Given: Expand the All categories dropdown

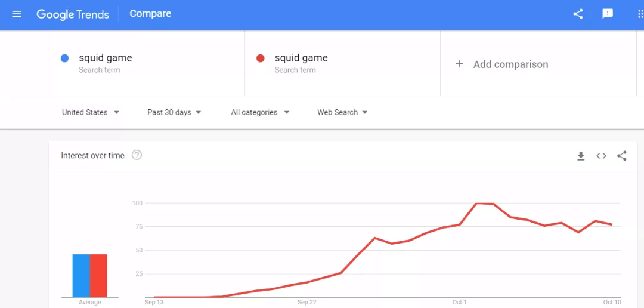Looking at the screenshot, I should pos(260,112).
